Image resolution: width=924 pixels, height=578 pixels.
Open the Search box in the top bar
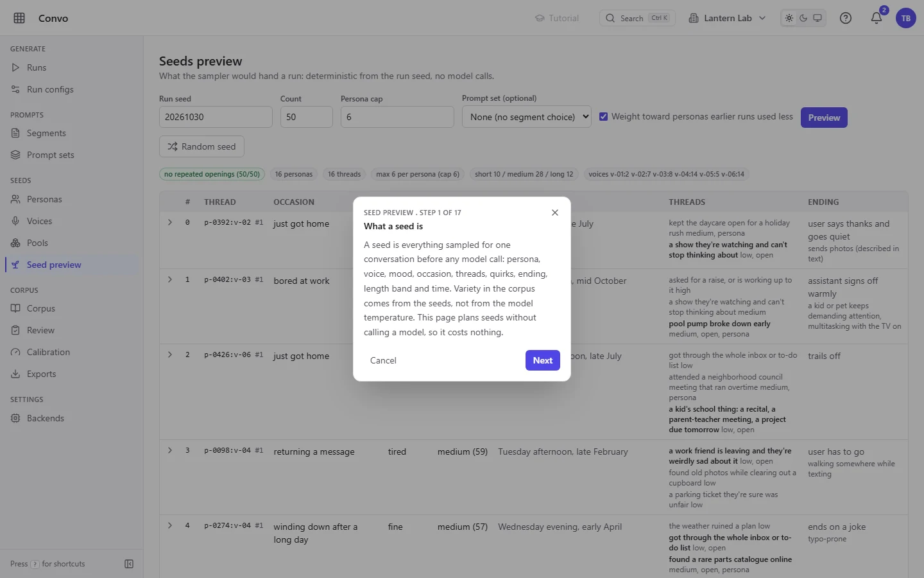(637, 18)
